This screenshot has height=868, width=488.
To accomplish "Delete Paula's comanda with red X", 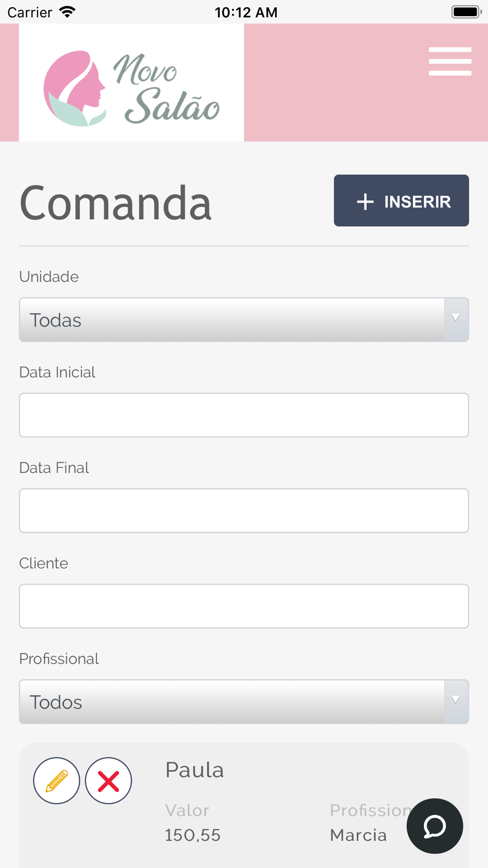I will [x=108, y=781].
